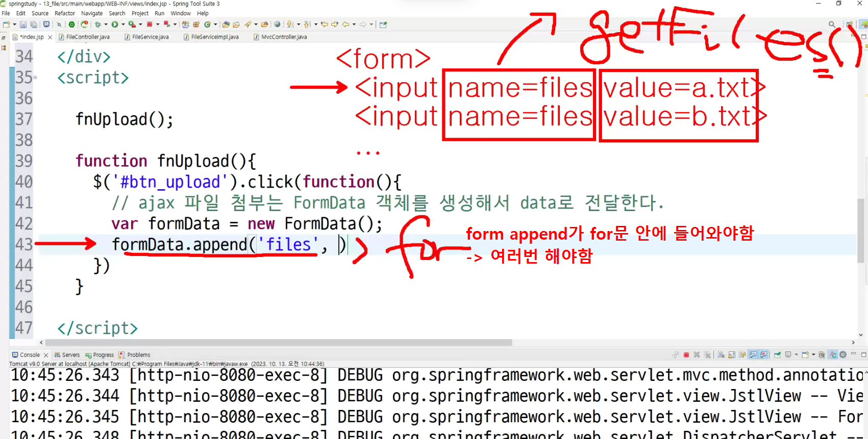Click the Open Console icon
Image resolution: width=868 pixels, height=439 pixels.
805,355
